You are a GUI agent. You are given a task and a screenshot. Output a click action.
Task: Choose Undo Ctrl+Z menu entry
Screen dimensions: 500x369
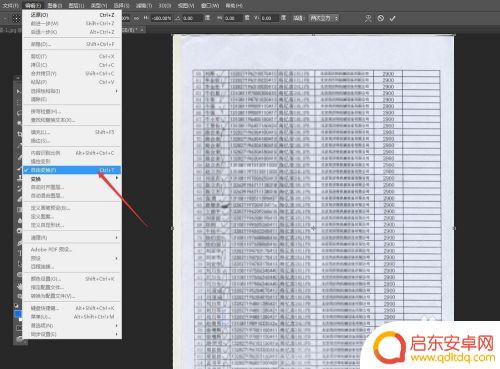click(72, 15)
